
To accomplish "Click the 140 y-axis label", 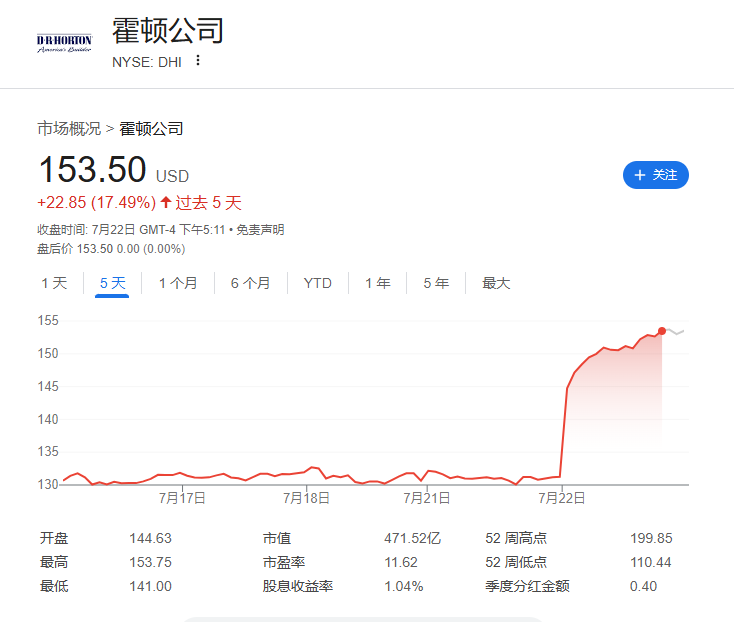I will pos(48,419).
